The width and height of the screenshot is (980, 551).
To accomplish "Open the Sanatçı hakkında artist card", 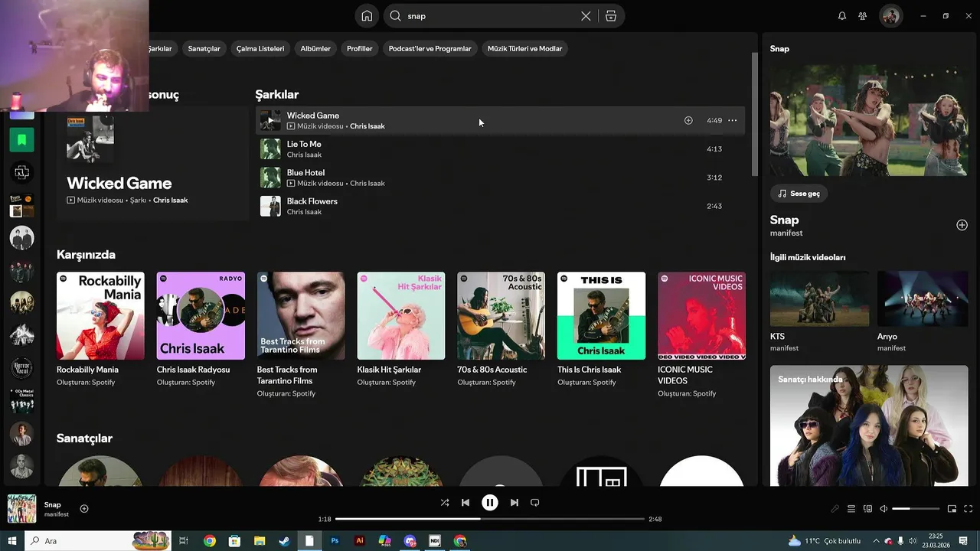I will pos(869,425).
